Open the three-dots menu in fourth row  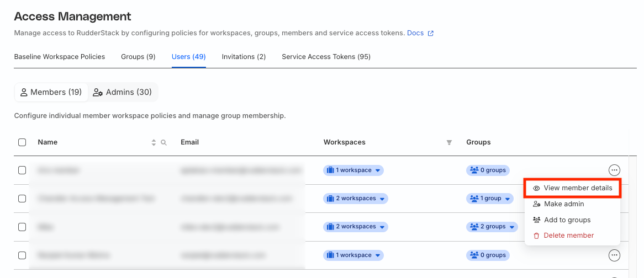(x=614, y=255)
